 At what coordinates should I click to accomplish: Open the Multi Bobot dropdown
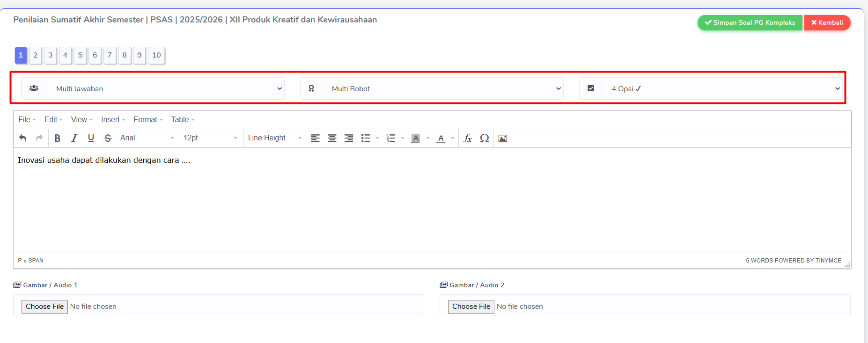442,88
